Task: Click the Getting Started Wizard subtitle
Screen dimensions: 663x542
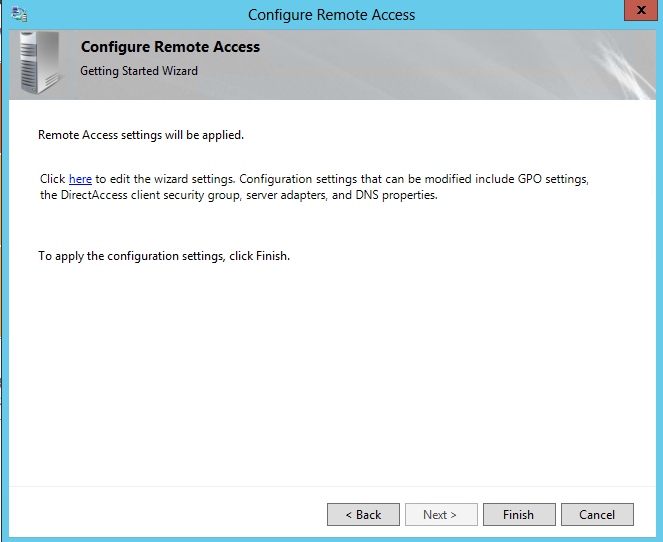Action: click(x=139, y=71)
